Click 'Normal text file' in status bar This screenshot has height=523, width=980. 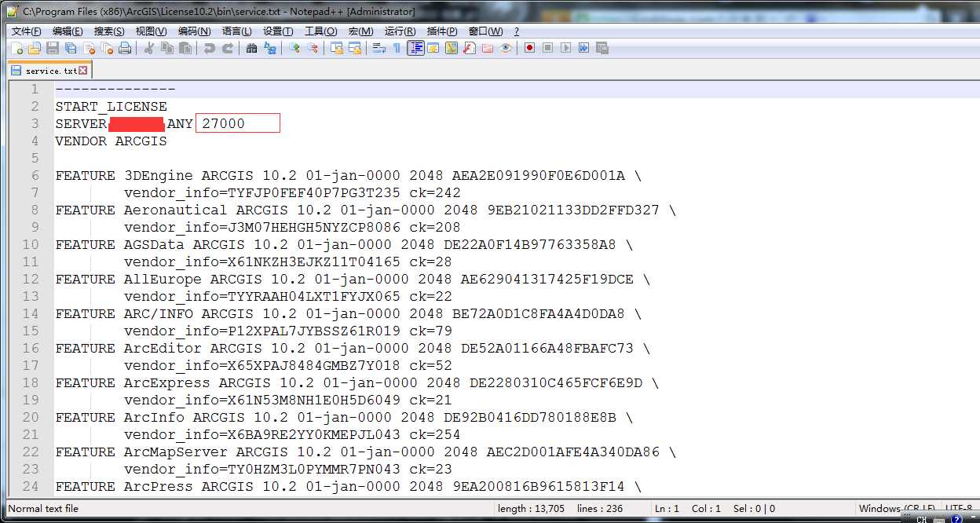pos(43,508)
